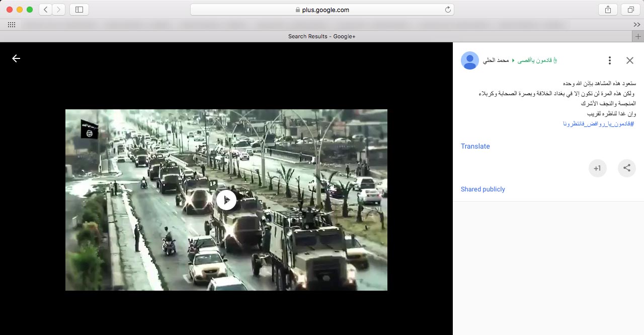Reload the page using the reload icon

(x=448, y=10)
